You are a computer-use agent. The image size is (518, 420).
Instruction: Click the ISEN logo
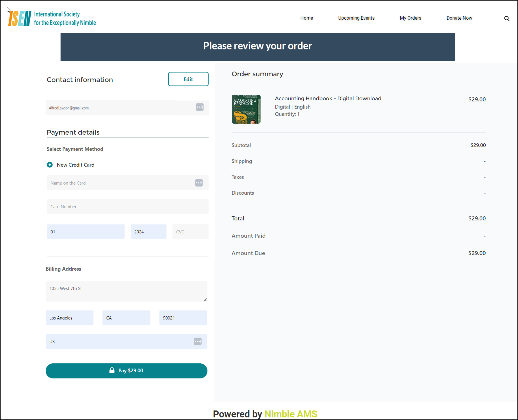(x=52, y=18)
